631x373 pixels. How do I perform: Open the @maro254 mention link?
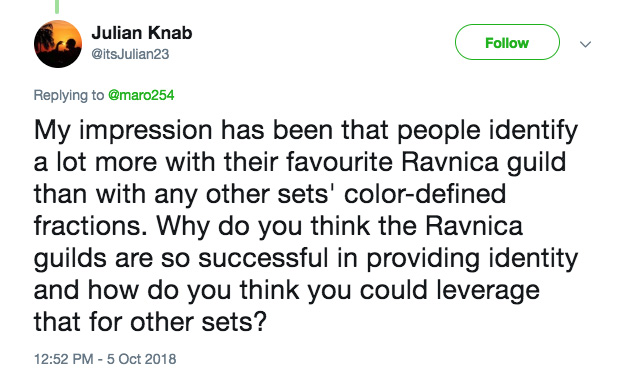pos(141,95)
